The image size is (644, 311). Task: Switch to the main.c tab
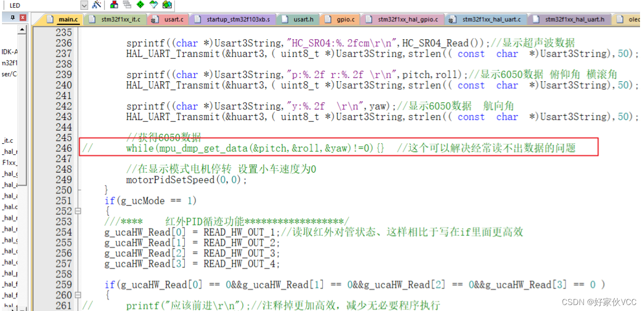[x=63, y=20]
